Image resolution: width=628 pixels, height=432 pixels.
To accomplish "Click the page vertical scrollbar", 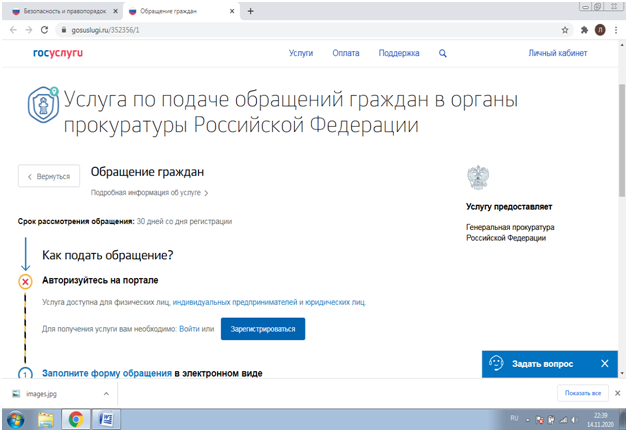I will click(622, 140).
